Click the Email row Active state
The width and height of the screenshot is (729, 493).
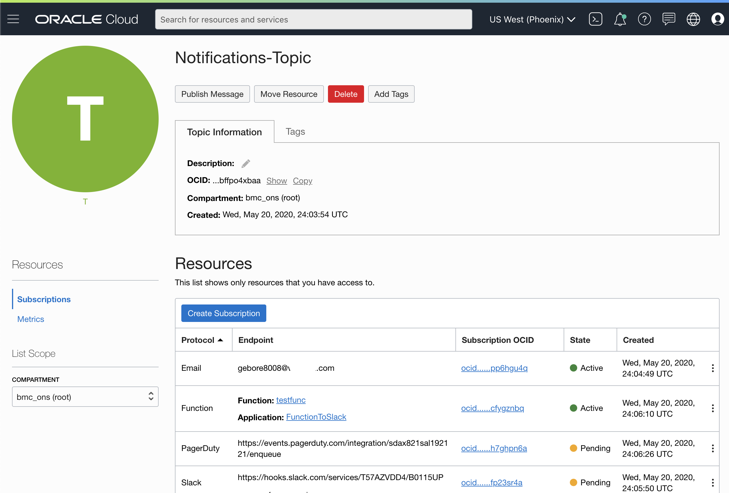[586, 368]
